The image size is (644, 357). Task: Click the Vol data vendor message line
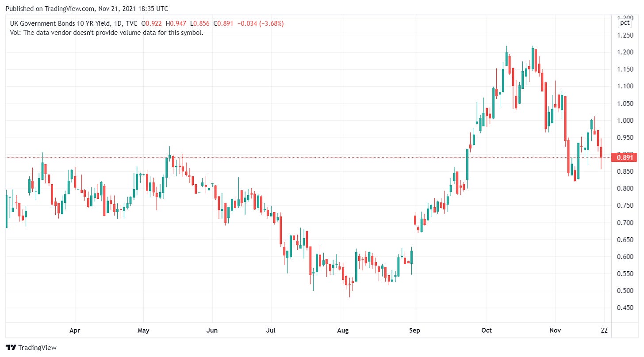[x=107, y=33]
